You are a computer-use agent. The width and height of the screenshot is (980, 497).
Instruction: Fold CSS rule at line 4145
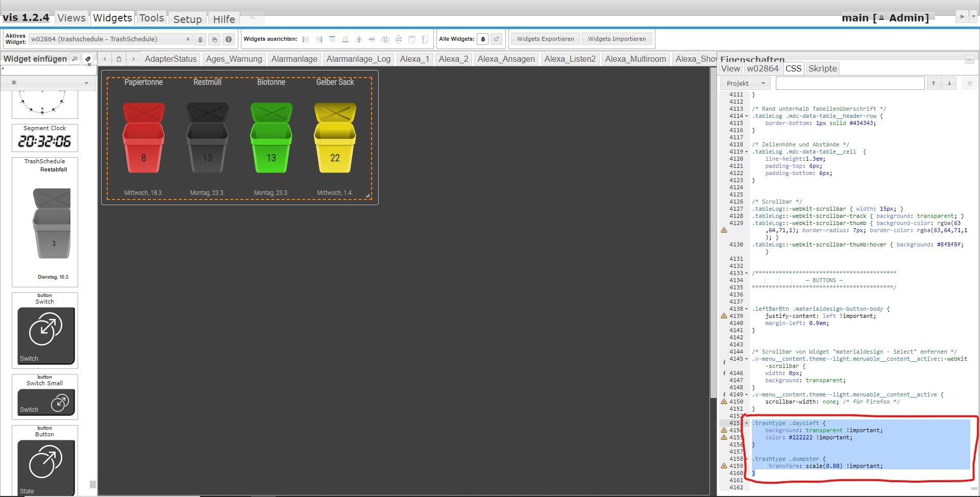[x=746, y=359]
